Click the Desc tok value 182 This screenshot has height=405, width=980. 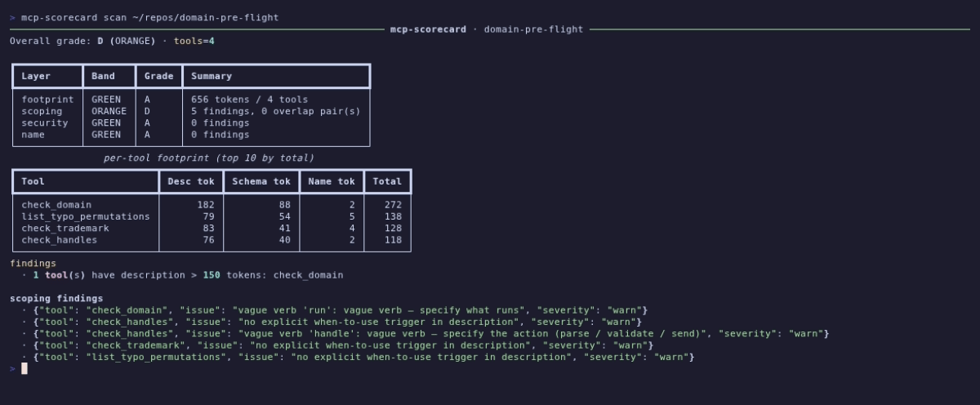tap(206, 205)
